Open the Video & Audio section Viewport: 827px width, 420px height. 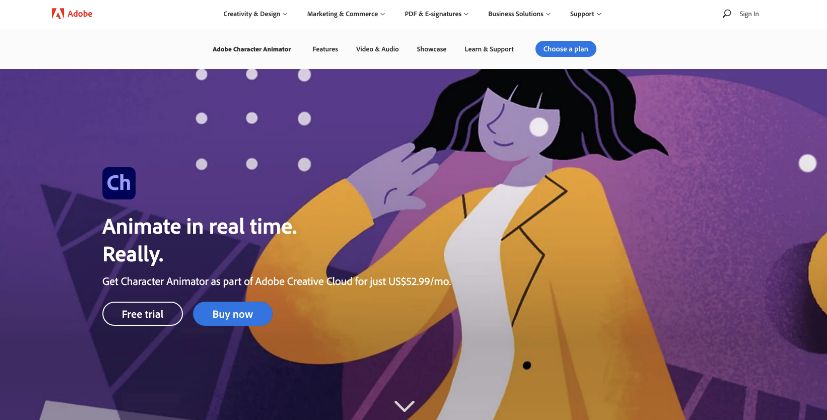(x=377, y=49)
